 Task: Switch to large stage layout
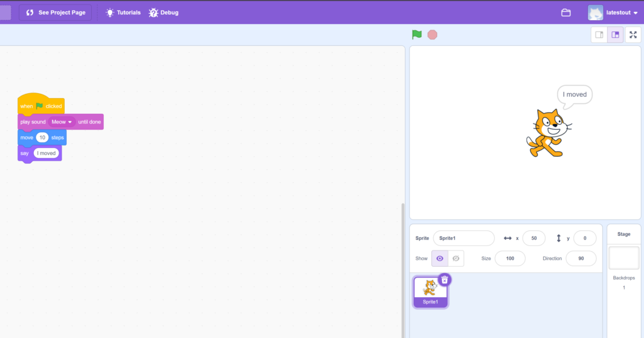[615, 35]
